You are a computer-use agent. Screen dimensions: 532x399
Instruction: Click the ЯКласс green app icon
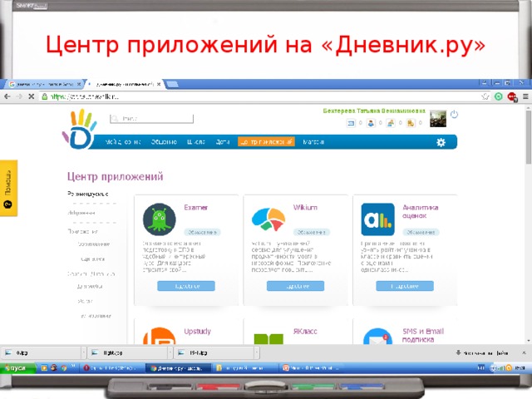click(268, 338)
